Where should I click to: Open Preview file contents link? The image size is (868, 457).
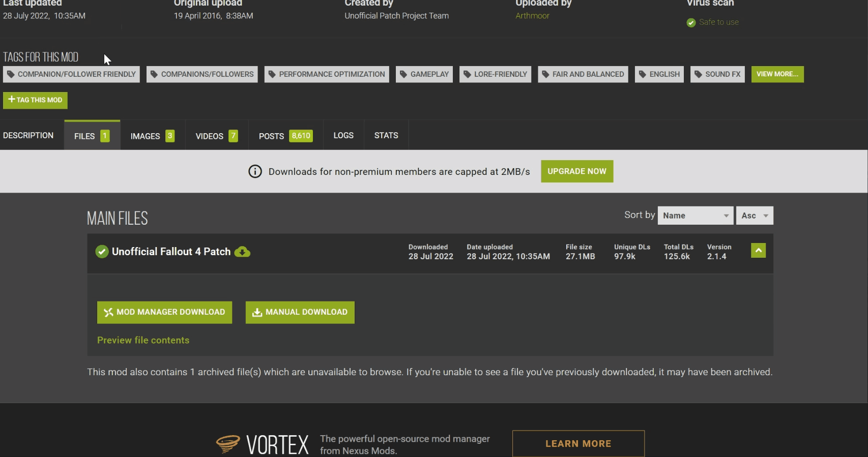(x=143, y=340)
